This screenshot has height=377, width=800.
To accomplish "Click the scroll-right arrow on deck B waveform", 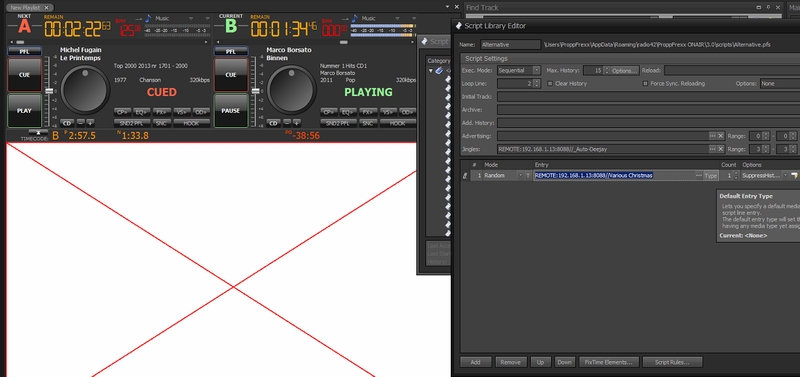I will (x=411, y=42).
